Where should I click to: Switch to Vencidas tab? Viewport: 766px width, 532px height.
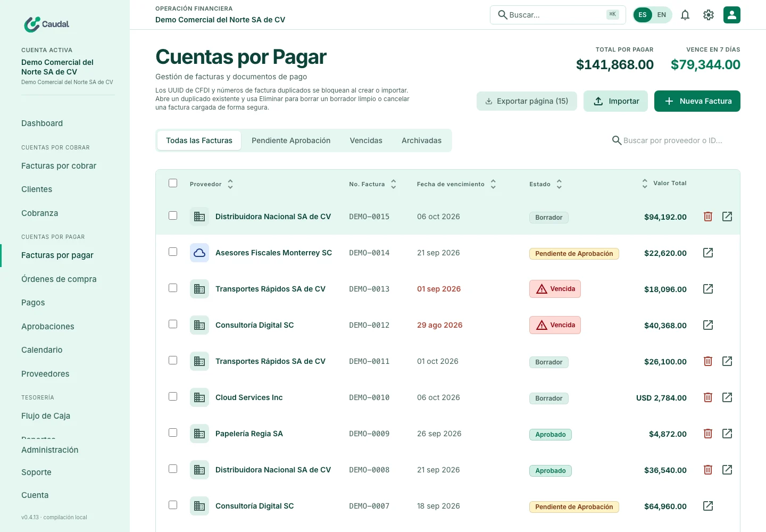[x=366, y=140]
